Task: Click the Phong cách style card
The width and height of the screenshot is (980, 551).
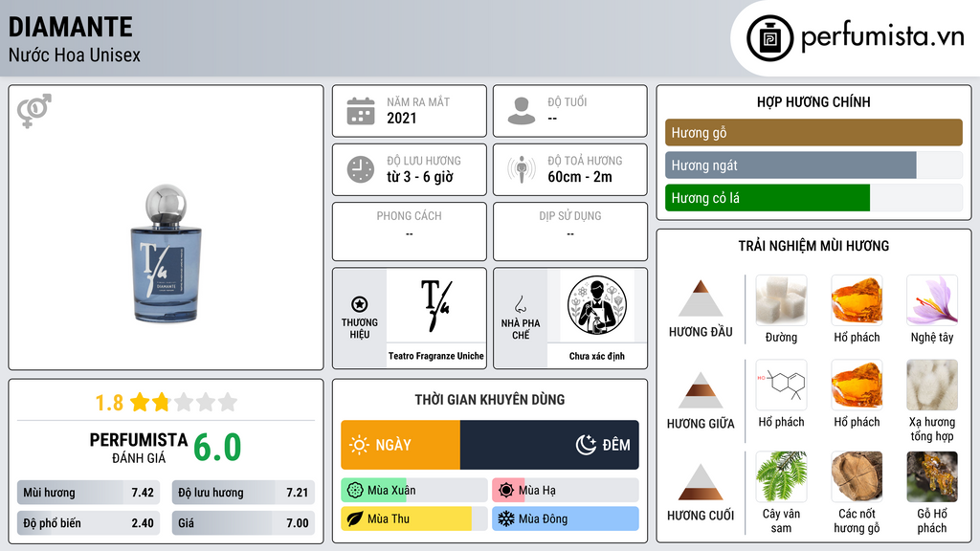Action: (x=410, y=231)
